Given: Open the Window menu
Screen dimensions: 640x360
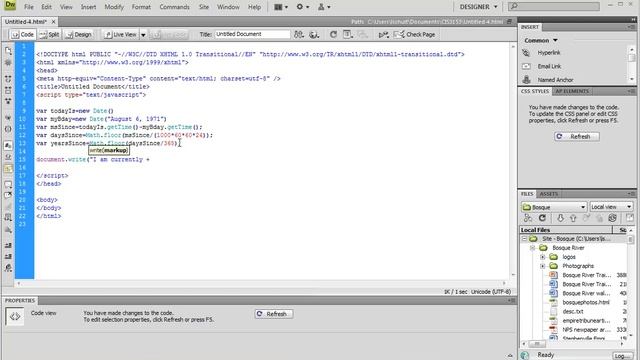Looking at the screenshot, I should [228, 7].
